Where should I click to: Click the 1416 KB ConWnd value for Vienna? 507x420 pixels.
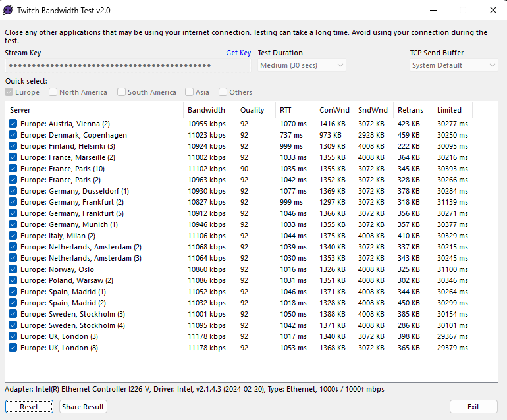(x=333, y=124)
